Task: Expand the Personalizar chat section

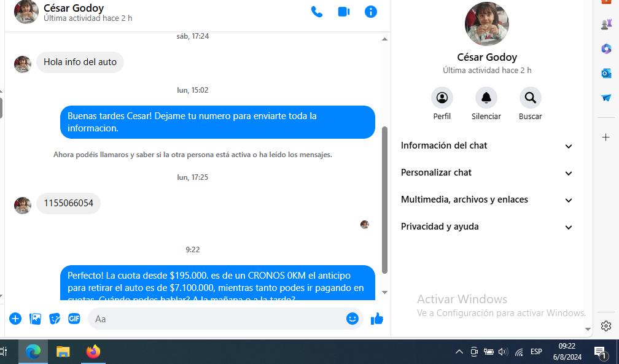Action: pyautogui.click(x=486, y=172)
